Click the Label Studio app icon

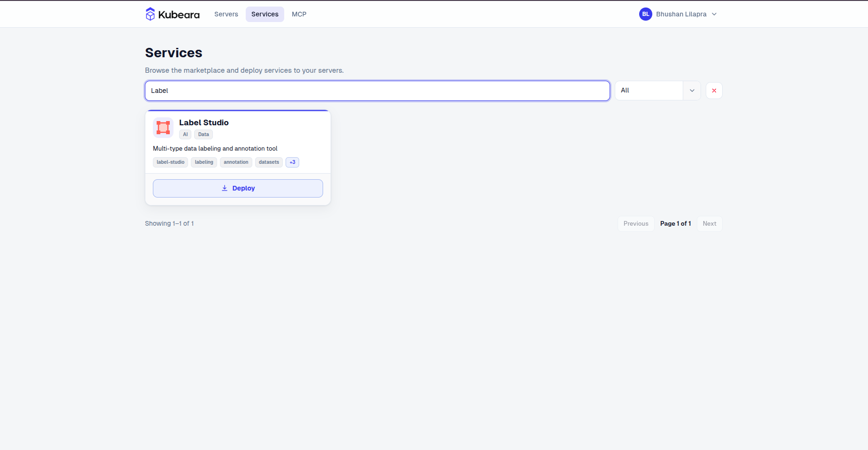[163, 128]
